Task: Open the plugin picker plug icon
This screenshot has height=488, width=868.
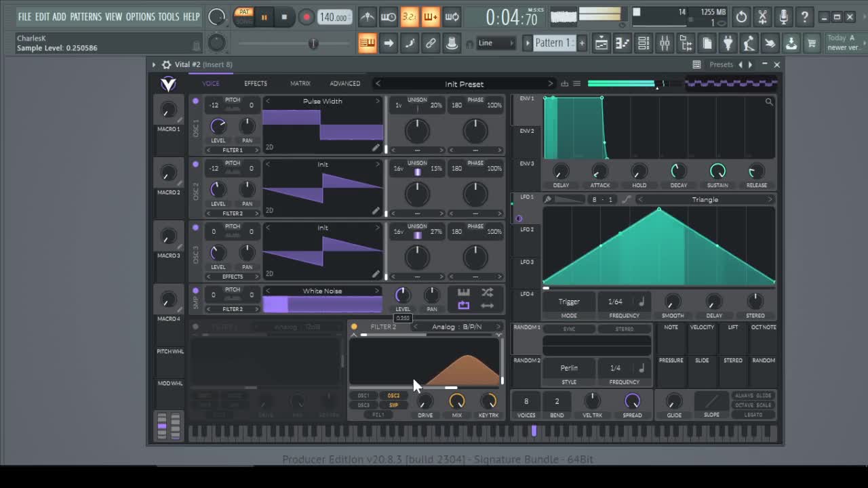Action: [x=728, y=43]
